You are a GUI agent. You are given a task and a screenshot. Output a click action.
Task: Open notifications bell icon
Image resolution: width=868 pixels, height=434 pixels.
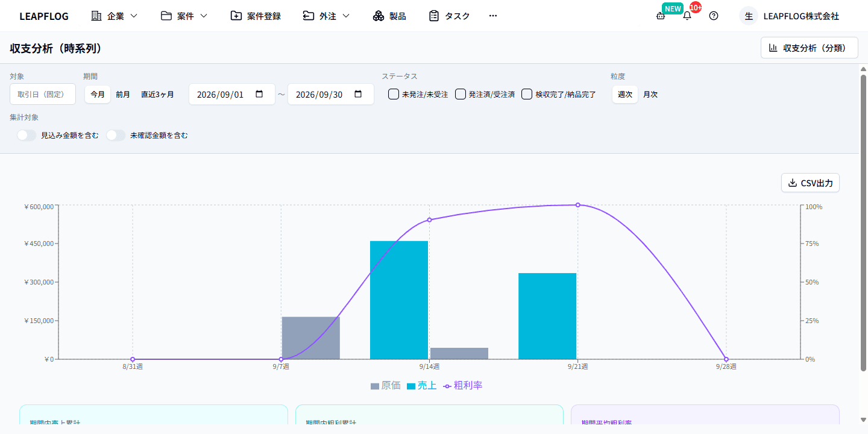(687, 16)
